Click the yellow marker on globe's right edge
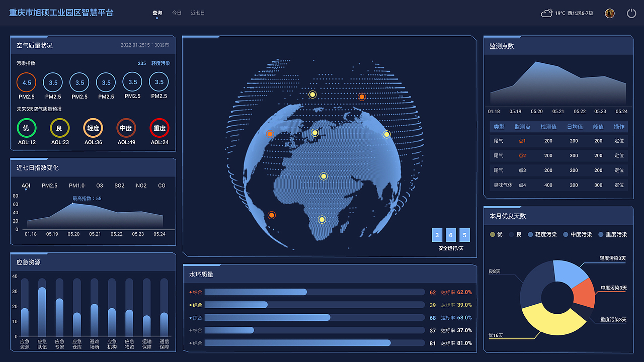Image resolution: width=644 pixels, height=362 pixels. (x=386, y=134)
